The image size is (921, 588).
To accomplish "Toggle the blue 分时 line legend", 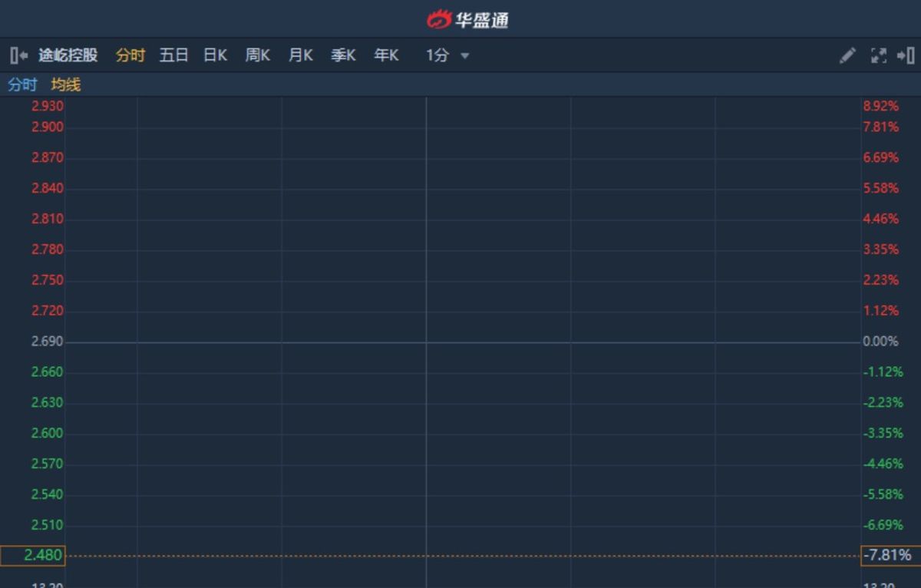I will coord(22,85).
